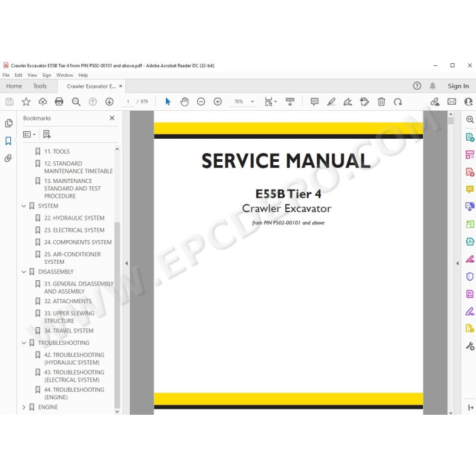This screenshot has height=476, width=476.
Task: Collapse the right tools pane arrow
Action: (457, 263)
